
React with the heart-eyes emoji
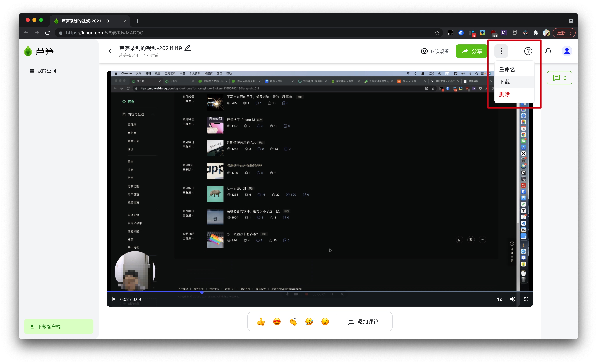tap(277, 322)
